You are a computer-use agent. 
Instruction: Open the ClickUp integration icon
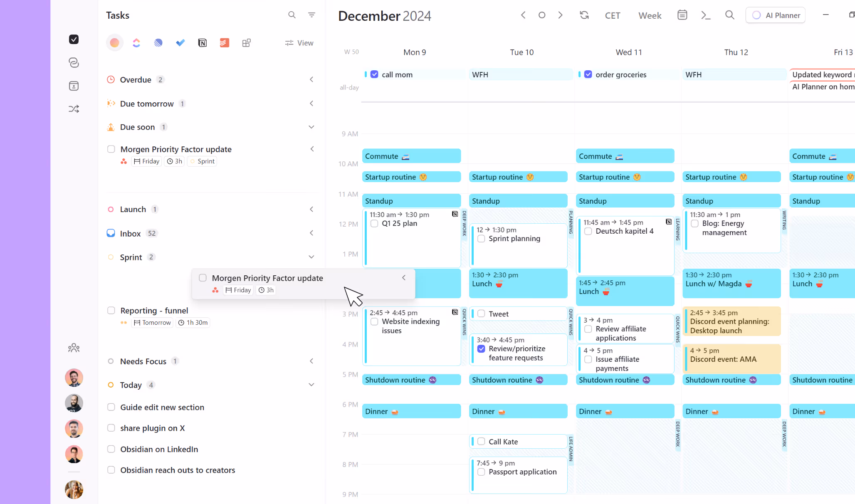coord(136,43)
